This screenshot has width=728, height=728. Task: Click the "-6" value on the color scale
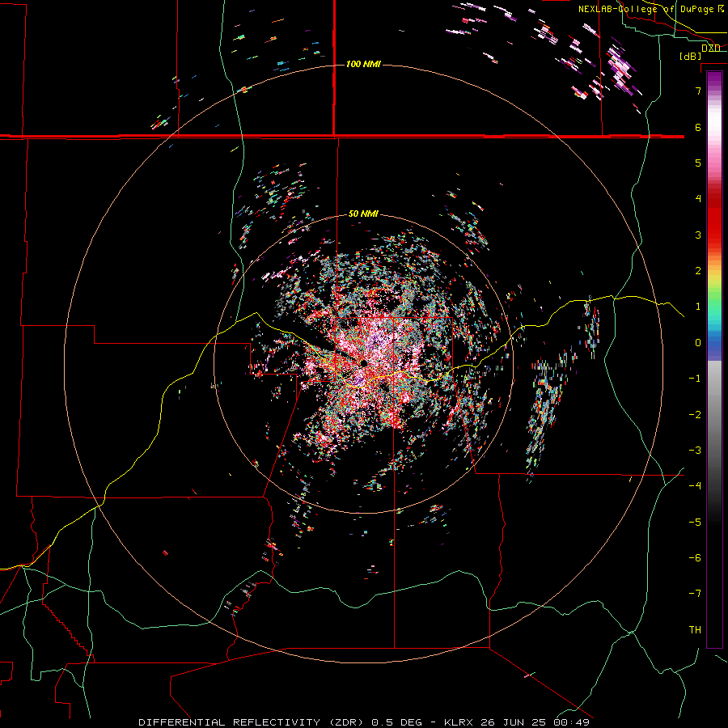(695, 558)
